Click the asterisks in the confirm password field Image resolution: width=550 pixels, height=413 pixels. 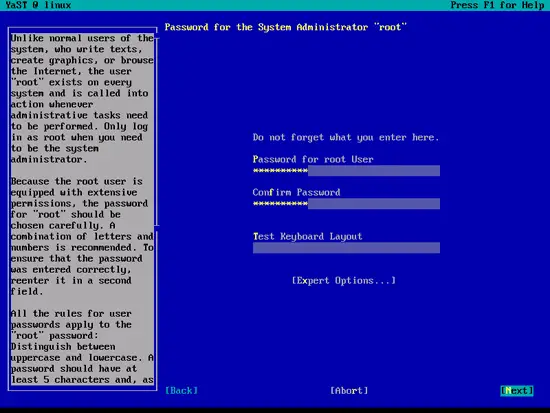tap(280, 204)
